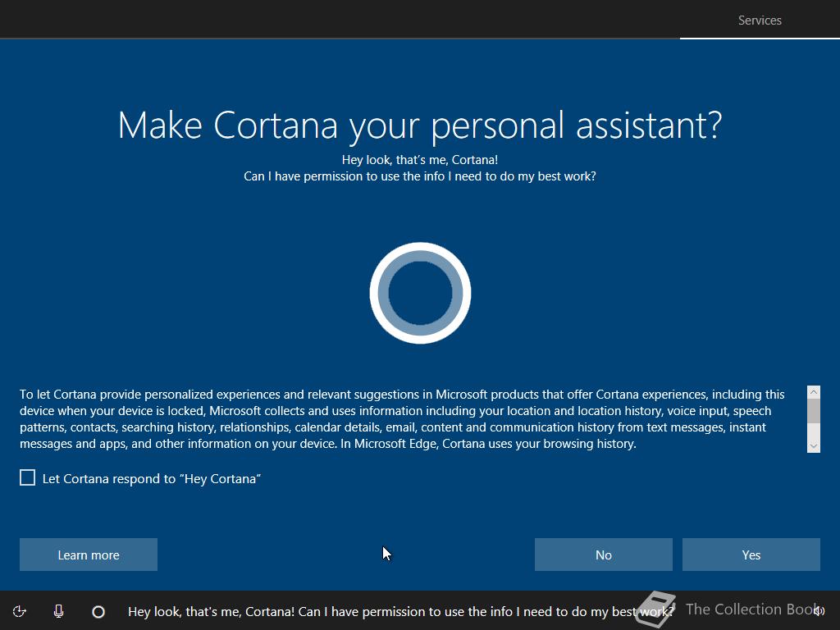This screenshot has width=840, height=630.
Task: Click the Learn more button
Action: click(89, 555)
